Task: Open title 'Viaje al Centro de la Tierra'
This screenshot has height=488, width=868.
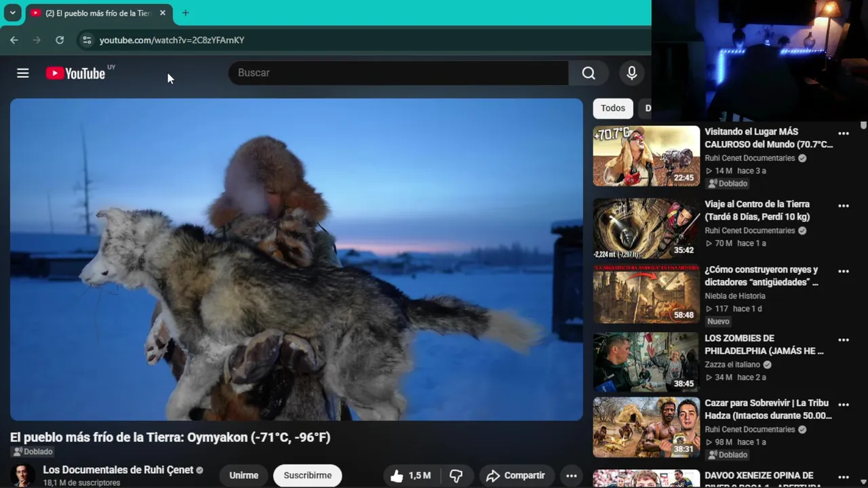Action: point(757,210)
